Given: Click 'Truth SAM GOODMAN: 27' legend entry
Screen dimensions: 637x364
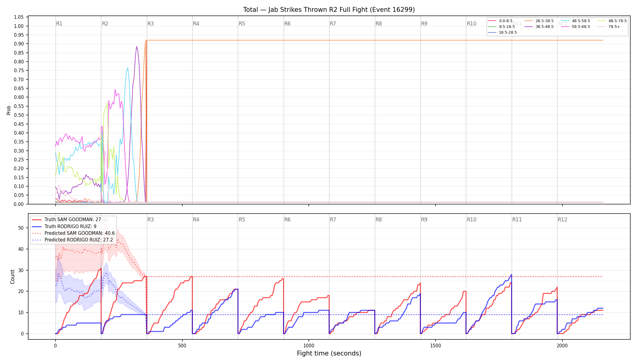Looking at the screenshot, I should coord(73,220).
